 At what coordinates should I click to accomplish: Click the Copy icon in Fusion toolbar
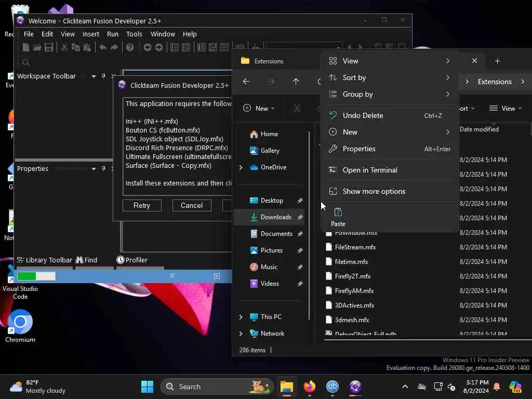pyautogui.click(x=76, y=47)
